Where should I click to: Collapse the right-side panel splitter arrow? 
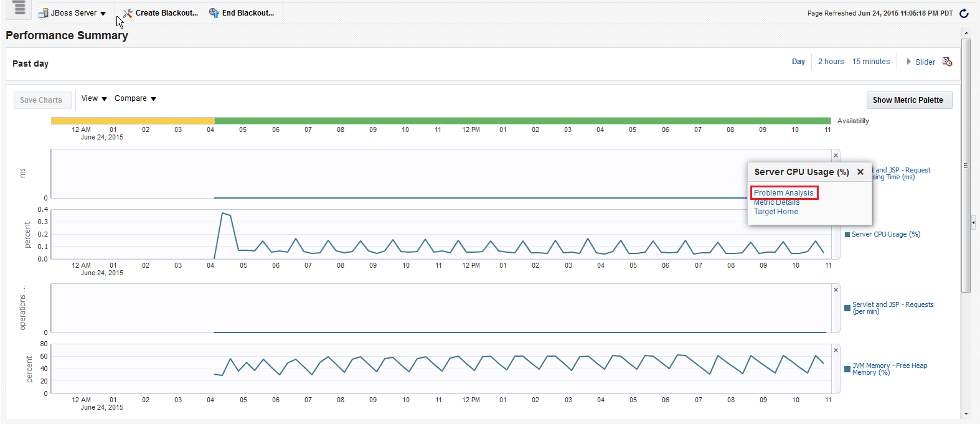[x=973, y=222]
